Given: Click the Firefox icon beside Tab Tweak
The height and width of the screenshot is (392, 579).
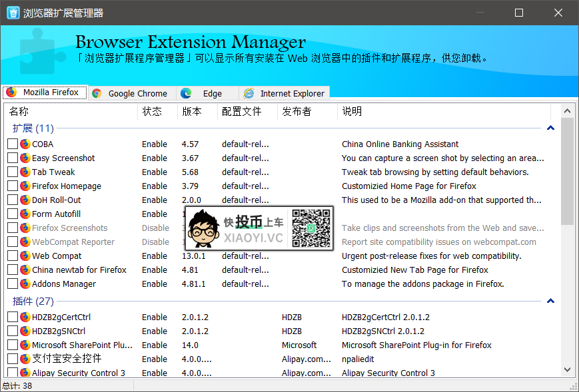Looking at the screenshot, I should point(25,172).
